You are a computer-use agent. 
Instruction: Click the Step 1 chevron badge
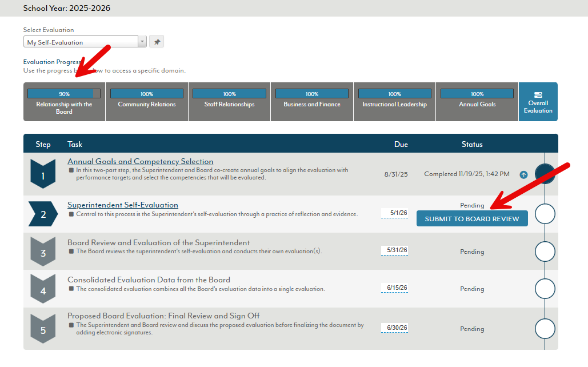[x=43, y=174]
